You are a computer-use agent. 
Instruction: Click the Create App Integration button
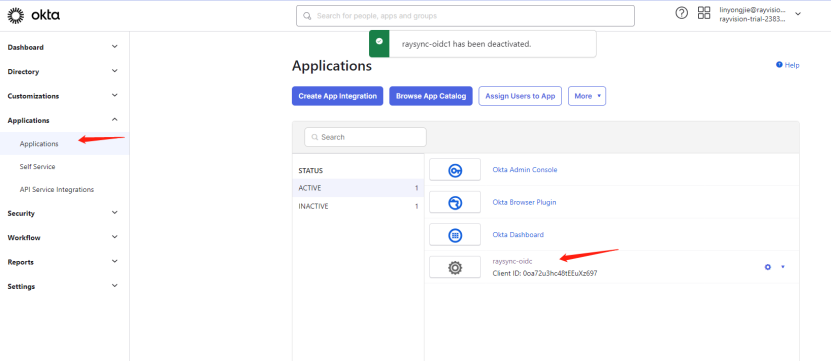tap(338, 96)
